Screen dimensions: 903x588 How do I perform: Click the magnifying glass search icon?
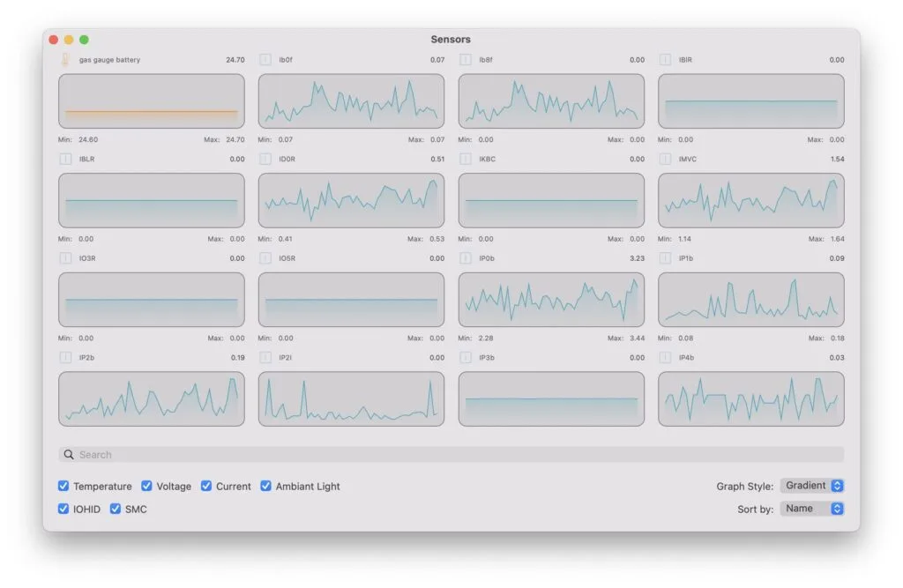(69, 454)
